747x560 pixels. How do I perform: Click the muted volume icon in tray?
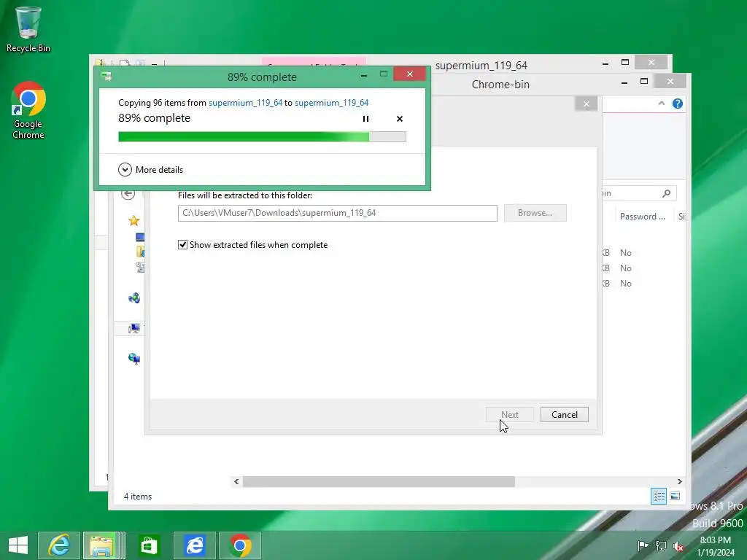[678, 546]
